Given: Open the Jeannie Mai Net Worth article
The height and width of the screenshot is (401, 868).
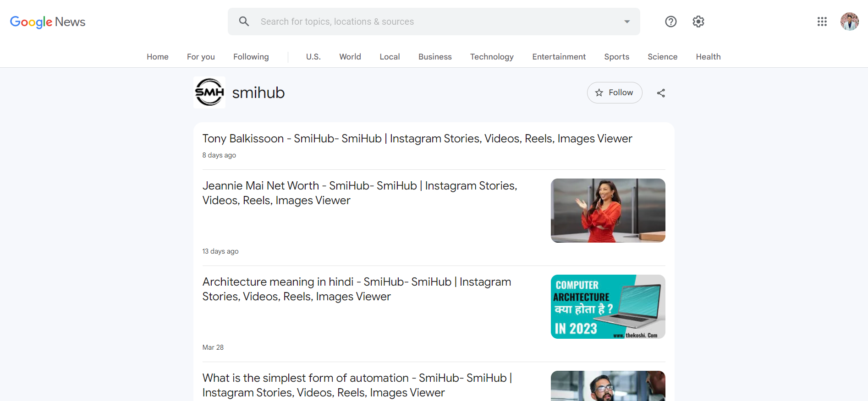Looking at the screenshot, I should pos(360,193).
